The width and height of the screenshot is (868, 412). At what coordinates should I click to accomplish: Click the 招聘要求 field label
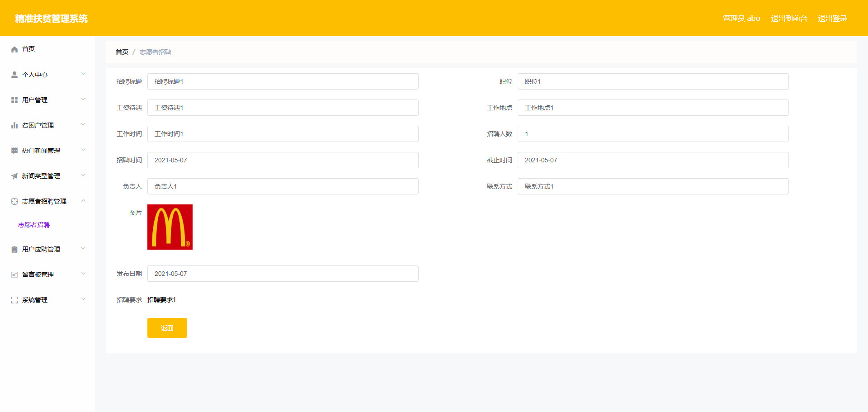(129, 300)
